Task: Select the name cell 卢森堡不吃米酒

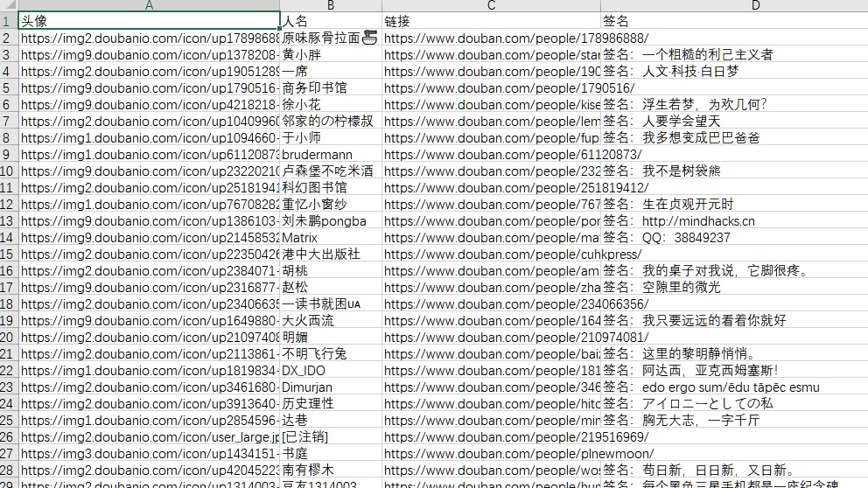Action: pyautogui.click(x=331, y=171)
